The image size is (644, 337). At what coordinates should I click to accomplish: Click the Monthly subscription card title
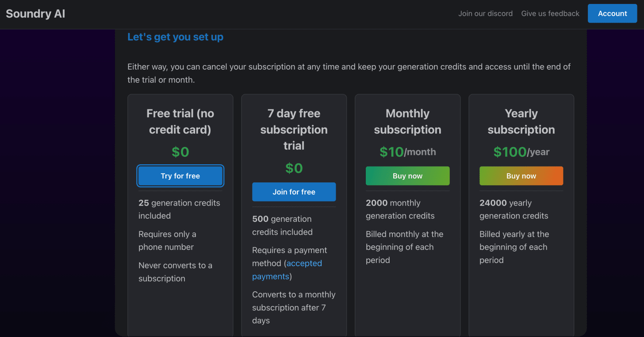[408, 122]
